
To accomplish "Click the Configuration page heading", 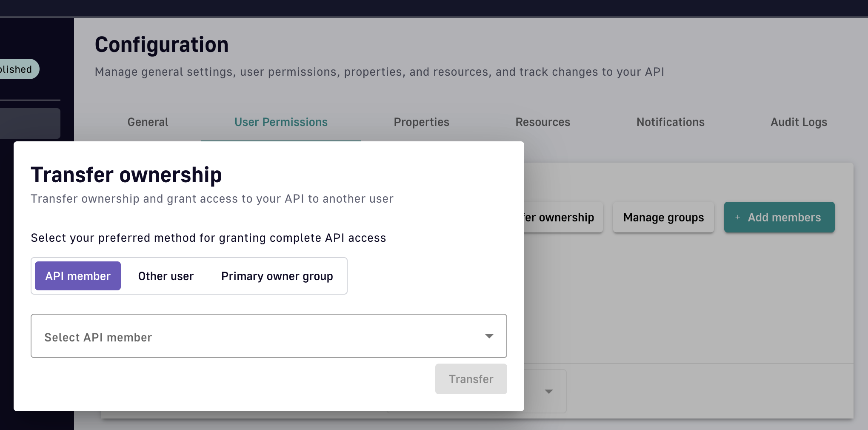I will (161, 45).
